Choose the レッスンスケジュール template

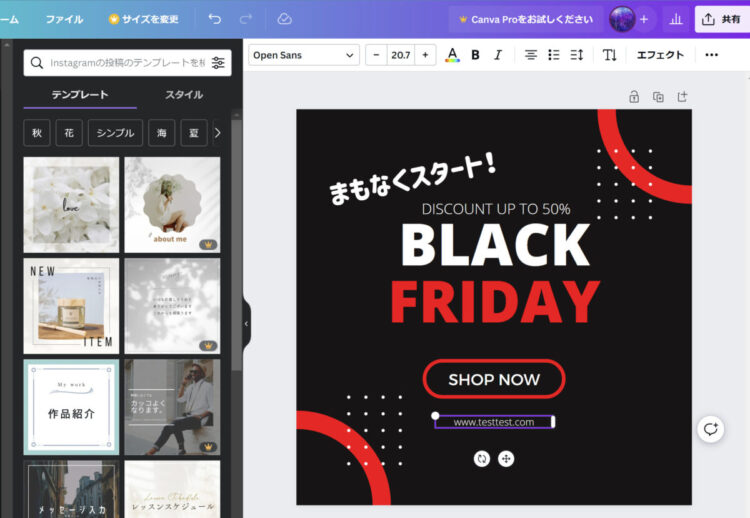tap(172, 489)
